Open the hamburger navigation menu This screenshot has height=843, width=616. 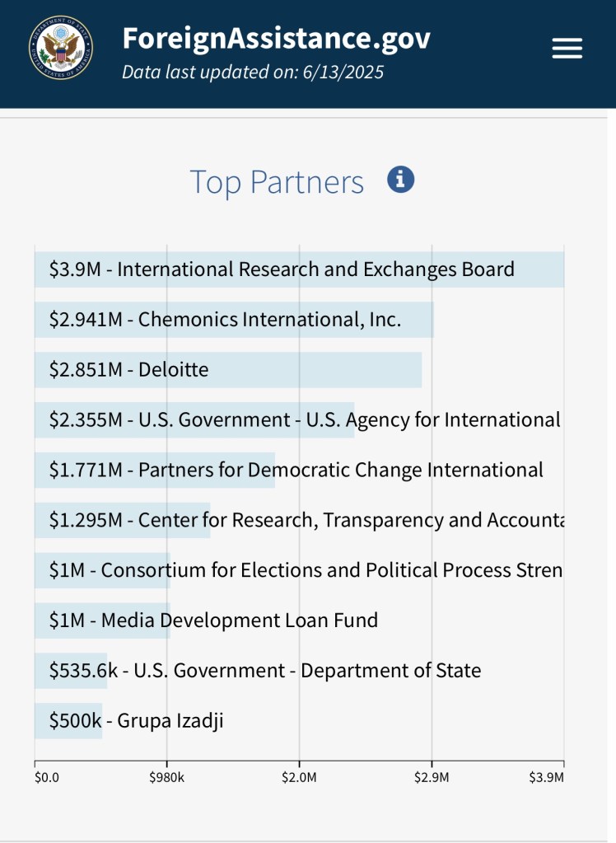pos(567,48)
